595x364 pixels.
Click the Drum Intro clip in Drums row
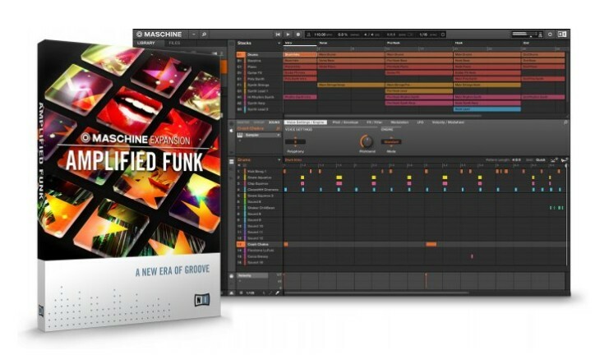pyautogui.click(x=300, y=55)
